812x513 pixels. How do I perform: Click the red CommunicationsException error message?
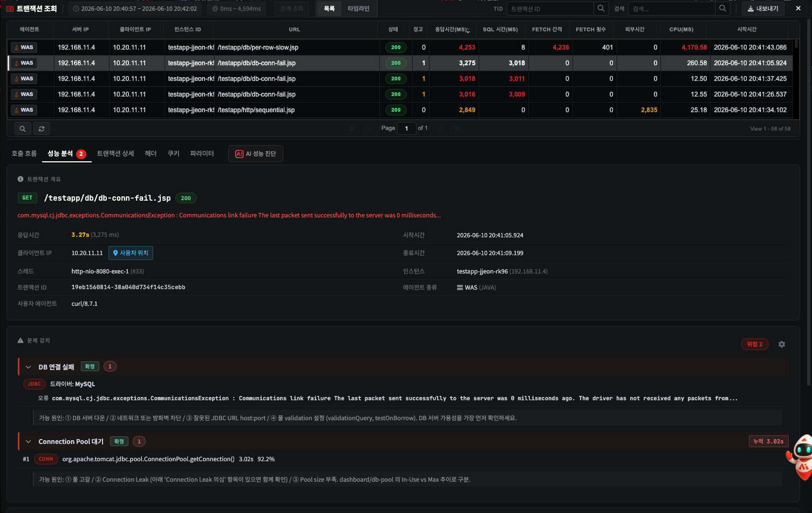[x=229, y=215]
